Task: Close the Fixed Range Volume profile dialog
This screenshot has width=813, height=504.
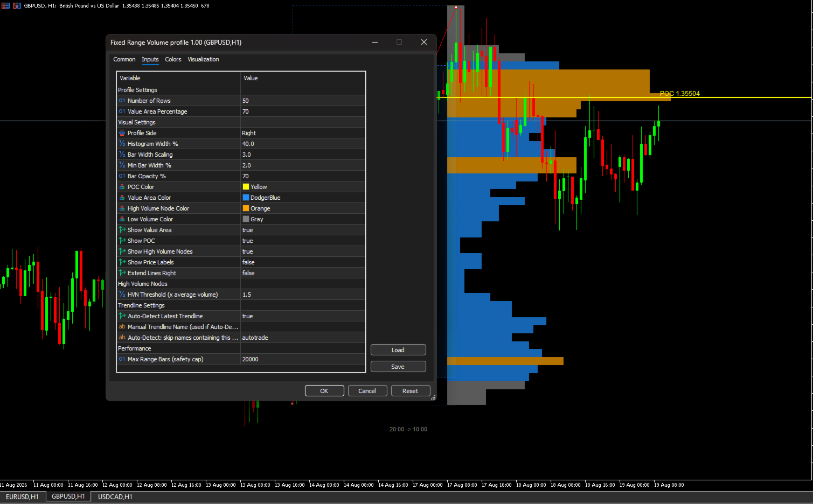Action: 424,42
